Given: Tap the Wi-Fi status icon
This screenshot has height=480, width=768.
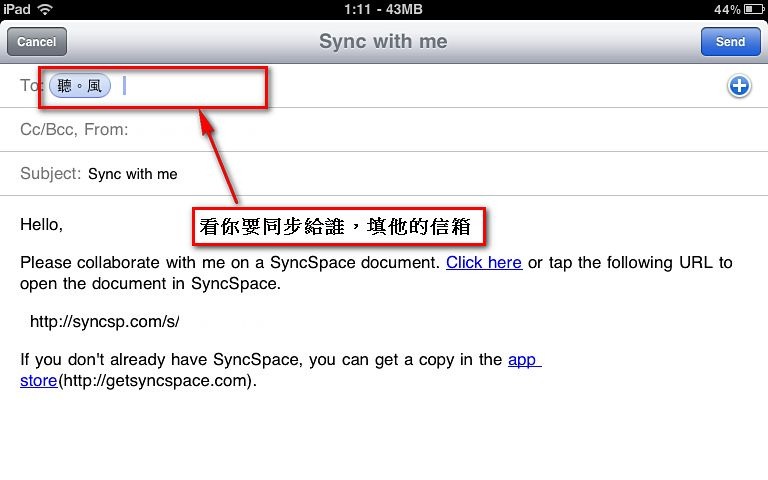Looking at the screenshot, I should click(45, 9).
